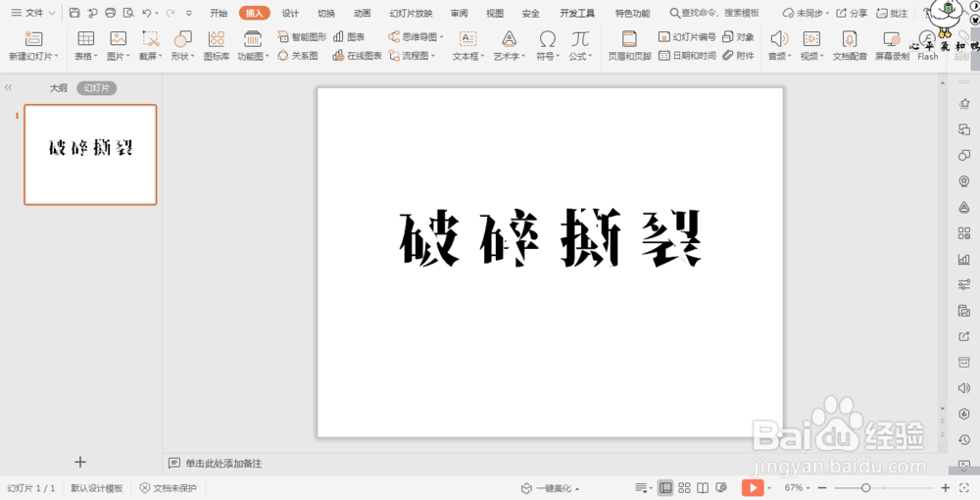The width and height of the screenshot is (980, 500).
Task: Click 单击此处添加备注 notes area
Action: [223, 463]
